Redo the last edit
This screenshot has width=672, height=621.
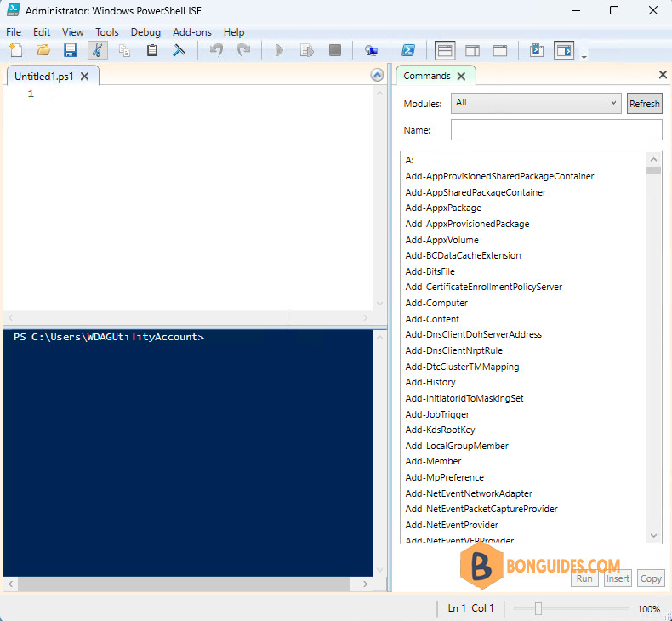coord(243,50)
